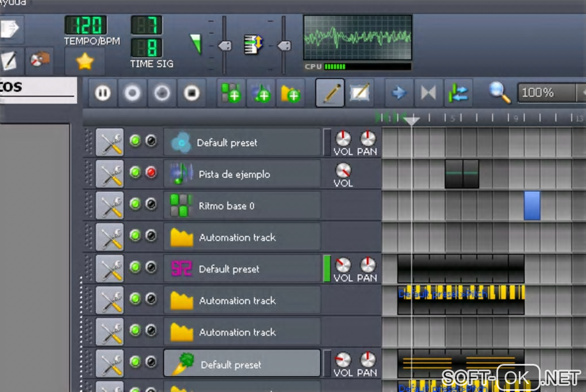Screen dimensions: 586x392
Task: Click the master volume slider handle
Action: 225,46
